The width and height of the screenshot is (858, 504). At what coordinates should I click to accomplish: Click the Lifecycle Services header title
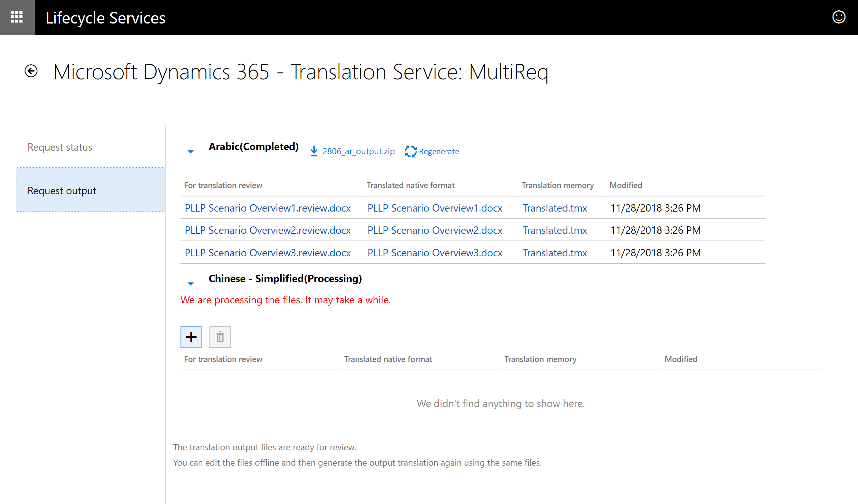(x=106, y=18)
